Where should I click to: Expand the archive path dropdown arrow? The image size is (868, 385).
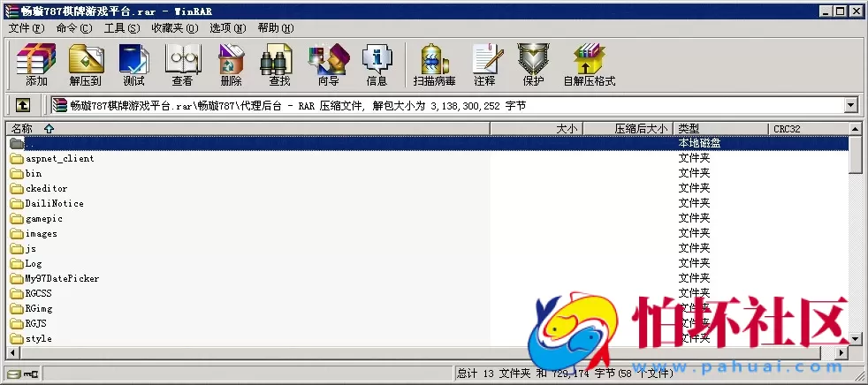click(x=851, y=105)
